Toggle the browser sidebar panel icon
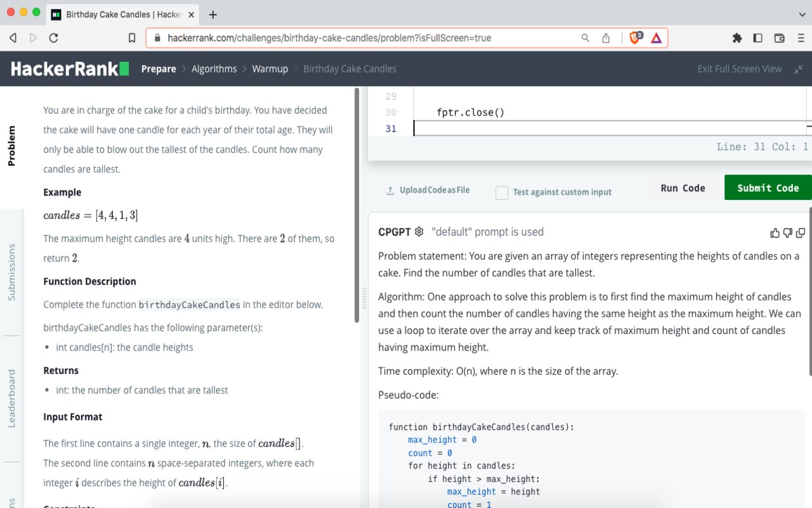812x508 pixels. [757, 38]
